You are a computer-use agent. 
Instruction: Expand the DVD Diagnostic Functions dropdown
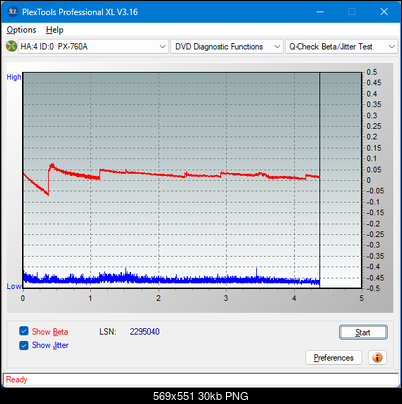[x=227, y=47]
